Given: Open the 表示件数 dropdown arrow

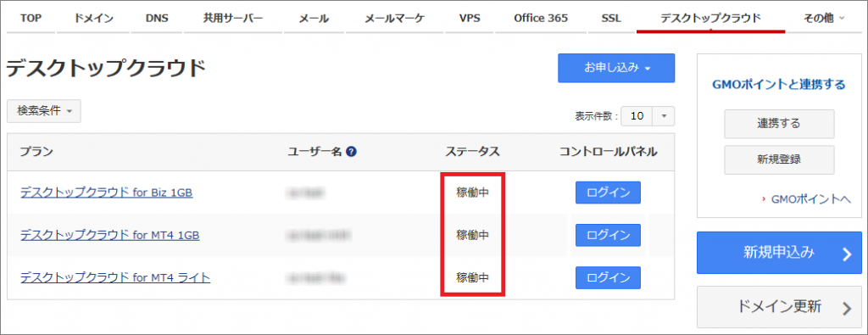Looking at the screenshot, I should [665, 116].
